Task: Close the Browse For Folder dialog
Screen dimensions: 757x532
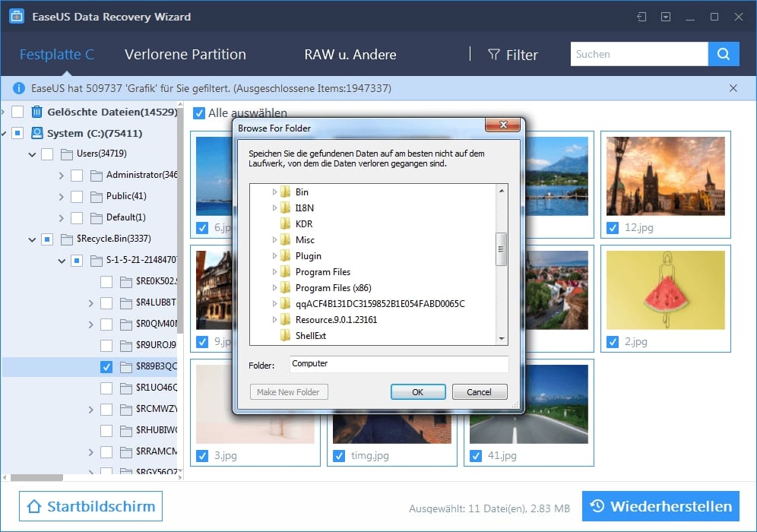Action: tap(502, 125)
